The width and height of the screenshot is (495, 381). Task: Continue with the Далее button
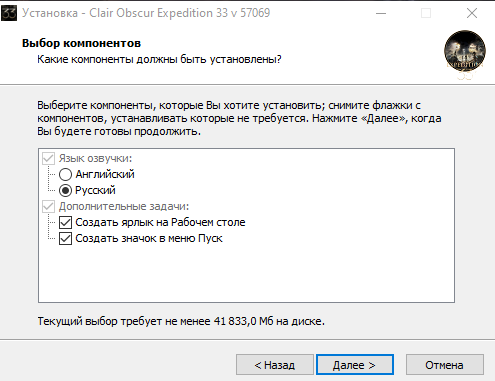pyautogui.click(x=355, y=365)
